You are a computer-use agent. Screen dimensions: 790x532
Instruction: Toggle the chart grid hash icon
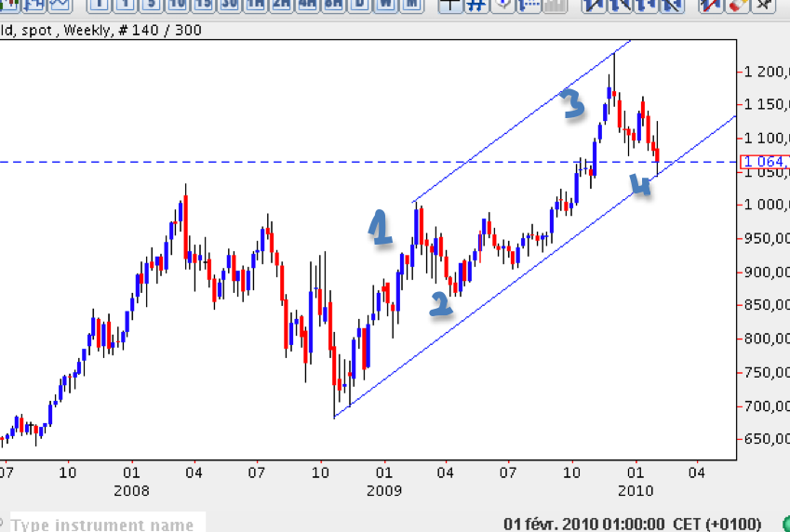[475, 5]
